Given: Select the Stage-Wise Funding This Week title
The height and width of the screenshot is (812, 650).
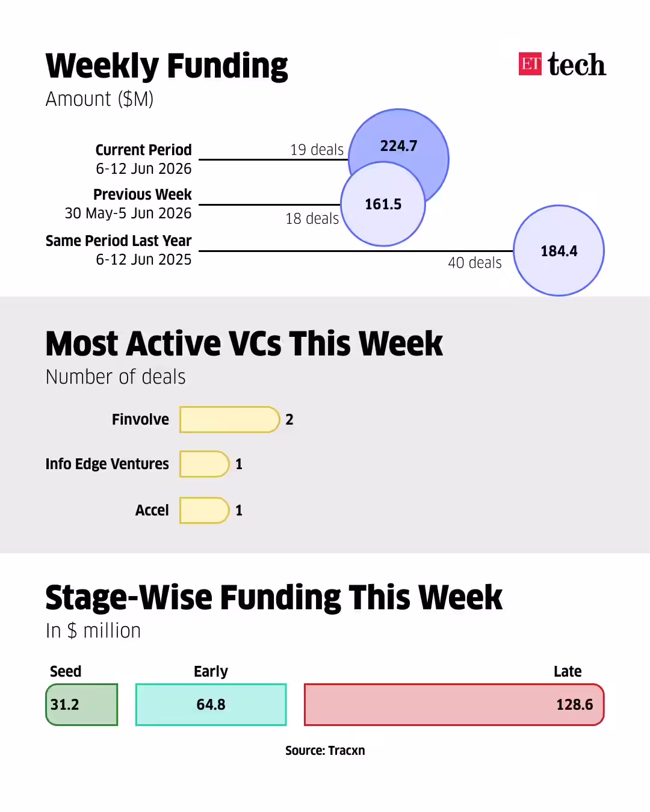Looking at the screenshot, I should [x=274, y=598].
